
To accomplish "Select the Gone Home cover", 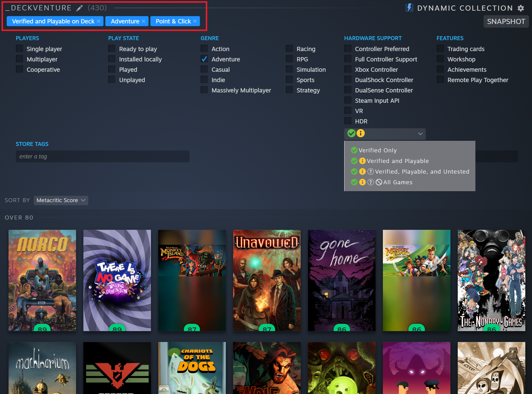I will (x=342, y=280).
